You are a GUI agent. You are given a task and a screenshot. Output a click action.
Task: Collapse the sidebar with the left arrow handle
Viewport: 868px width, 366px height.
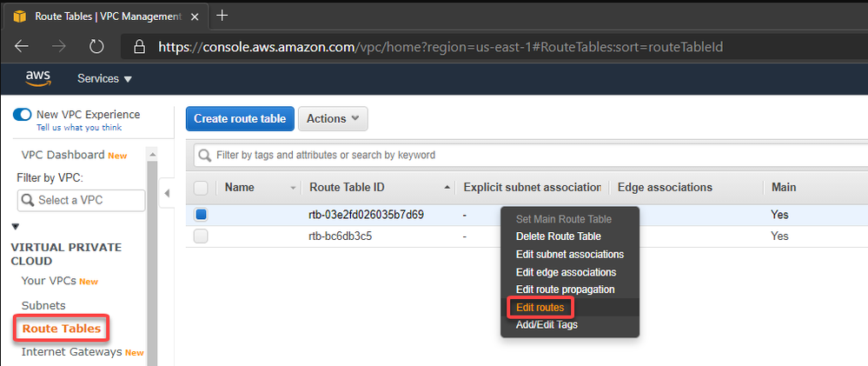point(167,193)
